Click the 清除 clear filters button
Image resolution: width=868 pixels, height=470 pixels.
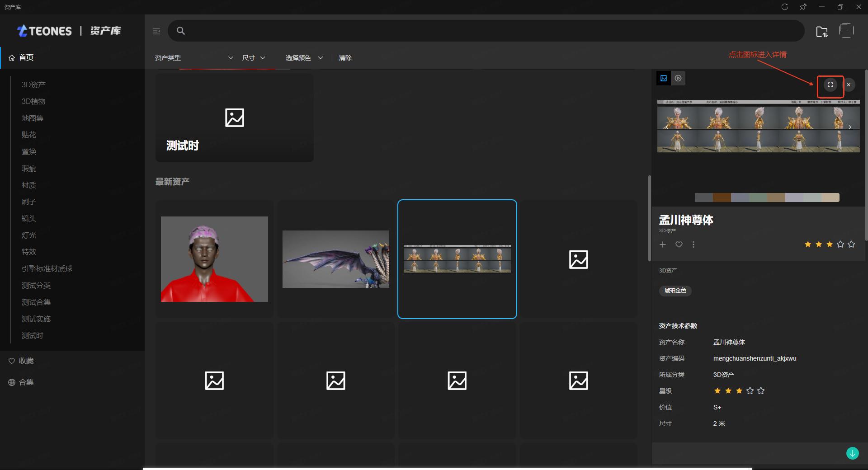(345, 58)
